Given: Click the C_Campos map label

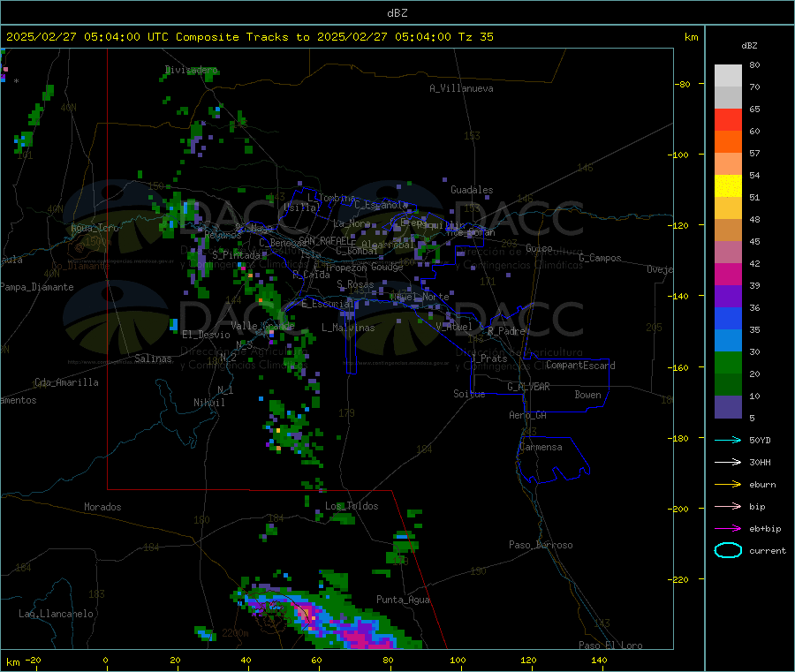Looking at the screenshot, I should [x=600, y=258].
